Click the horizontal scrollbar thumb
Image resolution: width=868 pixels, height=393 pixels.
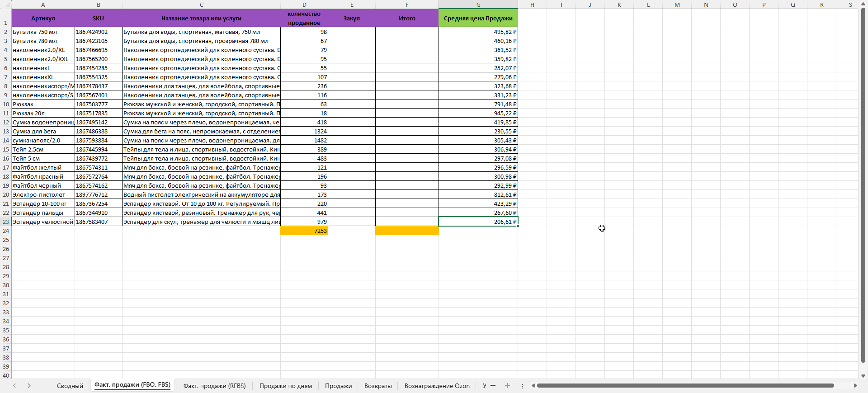[x=685, y=386]
